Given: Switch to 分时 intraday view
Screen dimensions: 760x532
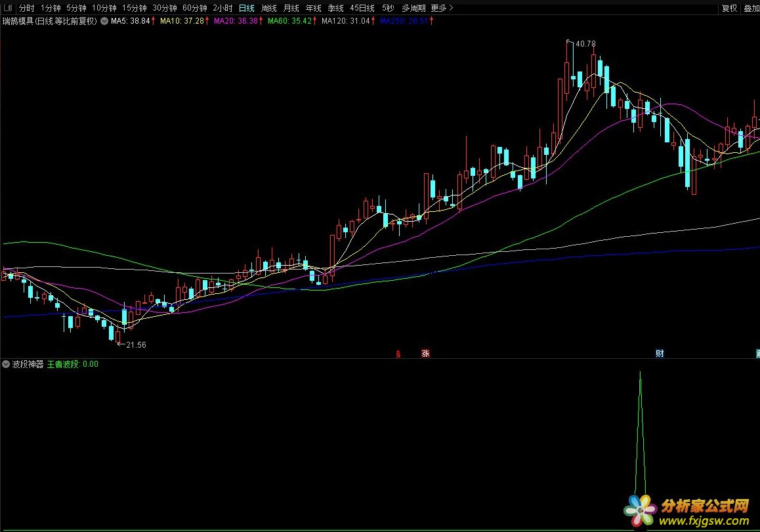Looking at the screenshot, I should tap(27, 9).
